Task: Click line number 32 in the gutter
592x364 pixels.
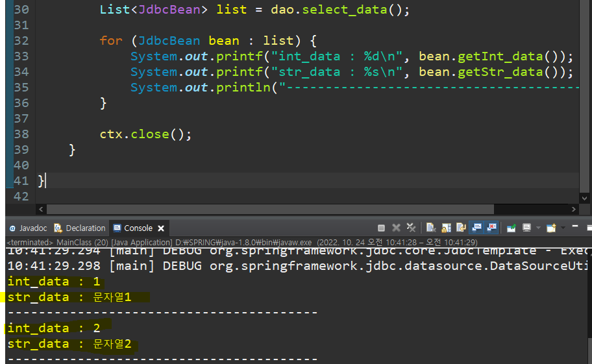Action: point(21,41)
